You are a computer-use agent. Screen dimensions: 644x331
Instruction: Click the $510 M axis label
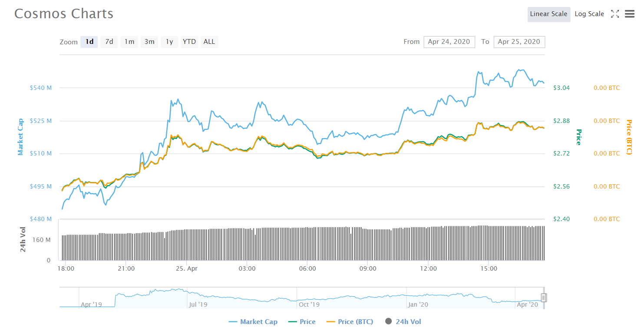pyautogui.click(x=41, y=153)
